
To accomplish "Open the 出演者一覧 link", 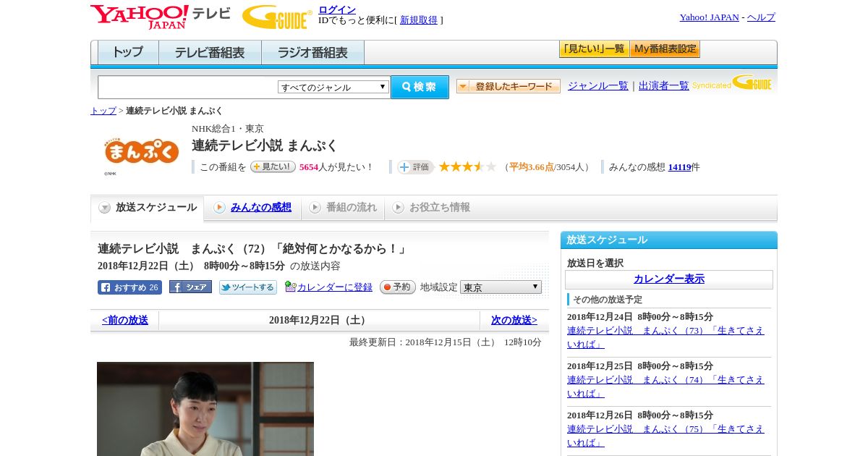I will point(664,86).
